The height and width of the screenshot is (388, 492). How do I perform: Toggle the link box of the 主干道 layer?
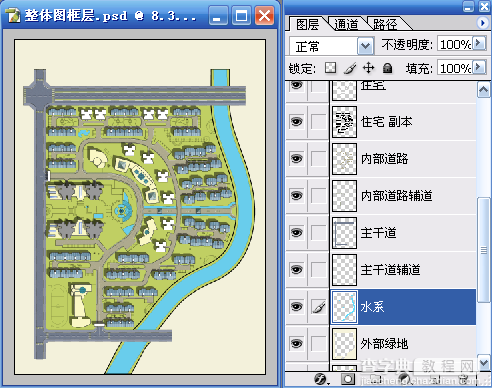tap(319, 233)
